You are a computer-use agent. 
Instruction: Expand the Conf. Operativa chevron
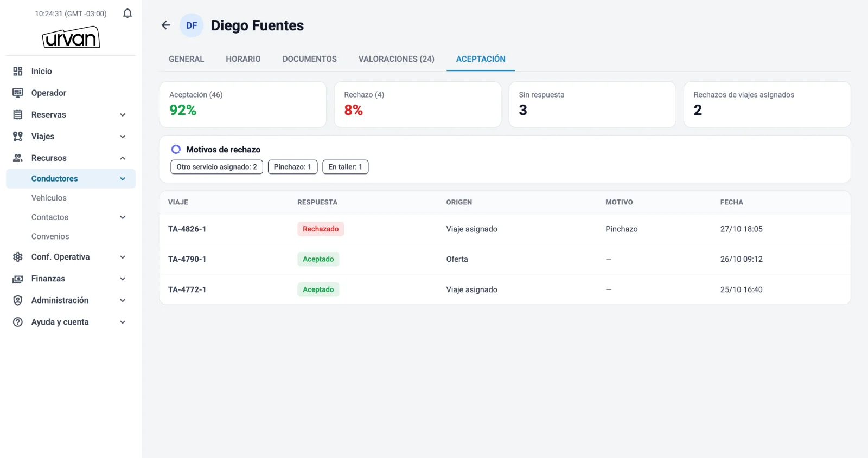[x=123, y=257]
